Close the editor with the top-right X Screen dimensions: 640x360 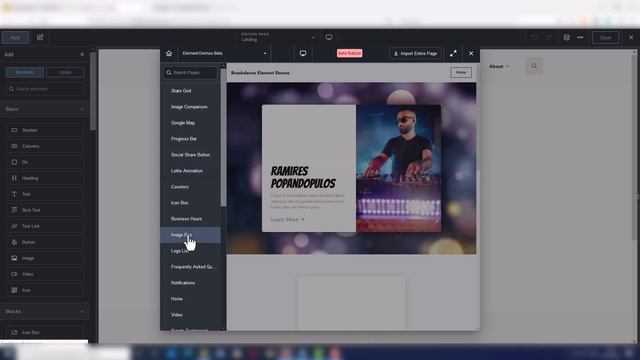[x=631, y=37]
